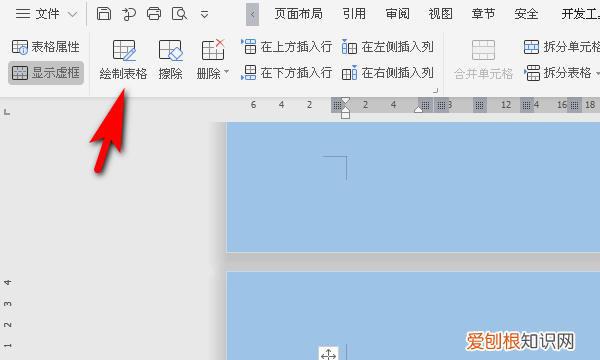Switch to the 页面布局 tab

pos(298,14)
